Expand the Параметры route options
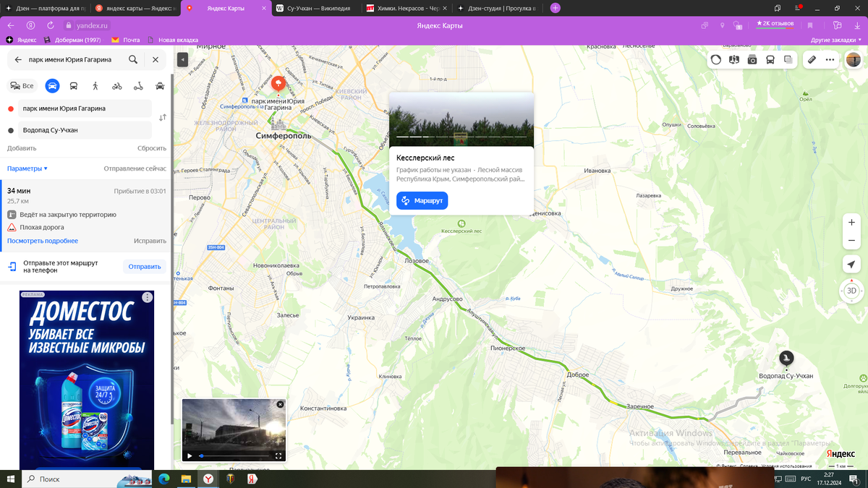 click(x=27, y=168)
